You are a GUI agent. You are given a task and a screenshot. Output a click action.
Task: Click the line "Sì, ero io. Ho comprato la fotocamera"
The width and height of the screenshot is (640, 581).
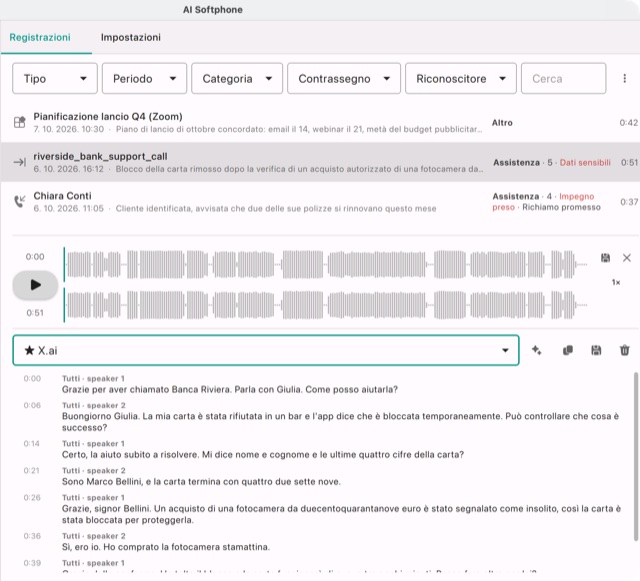coord(166,547)
